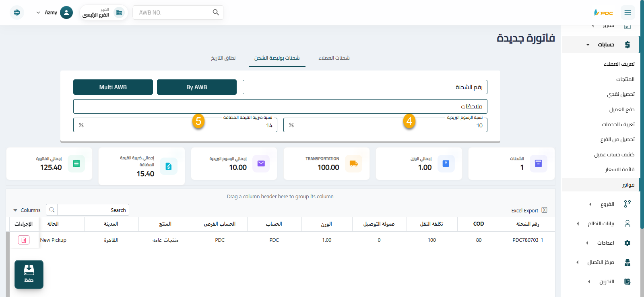Open تحصيل من الفرع menu item
The width and height of the screenshot is (644, 297).
[617, 139]
